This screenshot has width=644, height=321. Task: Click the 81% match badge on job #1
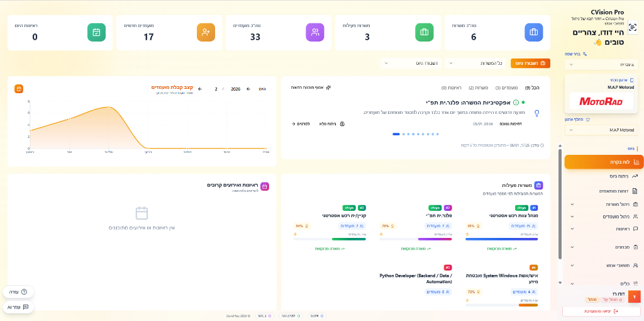tap(474, 226)
